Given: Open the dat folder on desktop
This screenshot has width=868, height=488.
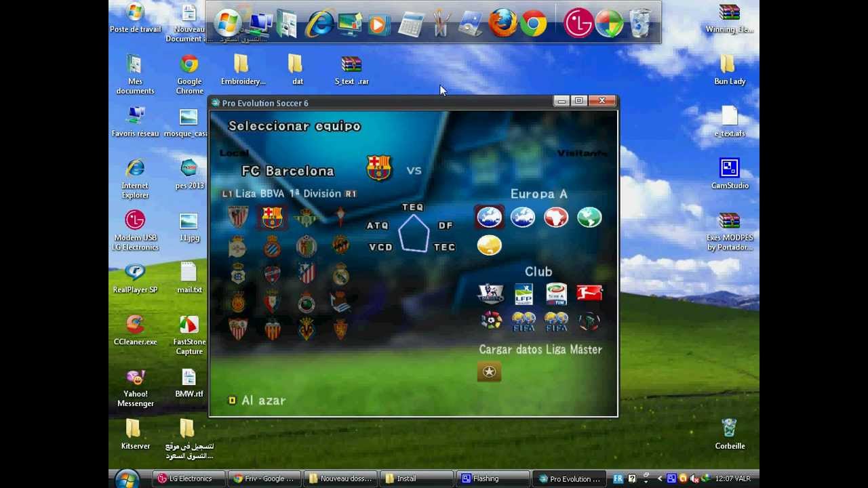Looking at the screenshot, I should (296, 70).
